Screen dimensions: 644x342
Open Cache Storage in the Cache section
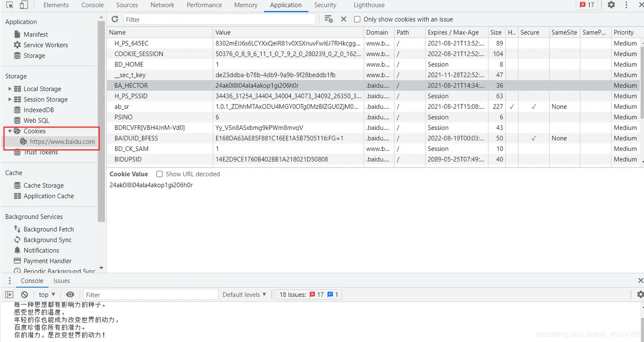tap(44, 185)
